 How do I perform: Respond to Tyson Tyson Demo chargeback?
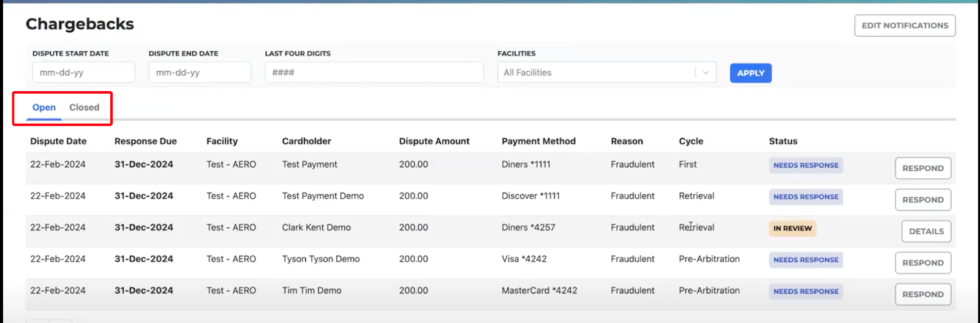click(x=922, y=263)
